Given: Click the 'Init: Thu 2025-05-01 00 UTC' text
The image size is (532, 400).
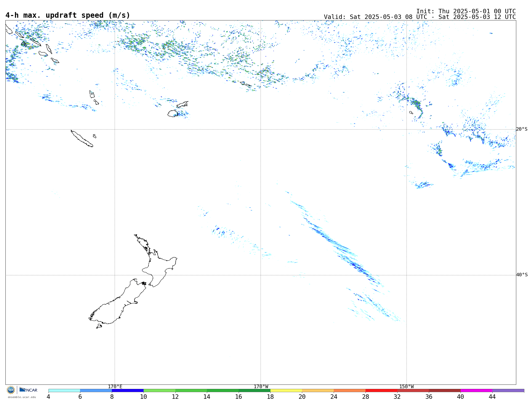Looking at the screenshot, I should click(466, 11).
